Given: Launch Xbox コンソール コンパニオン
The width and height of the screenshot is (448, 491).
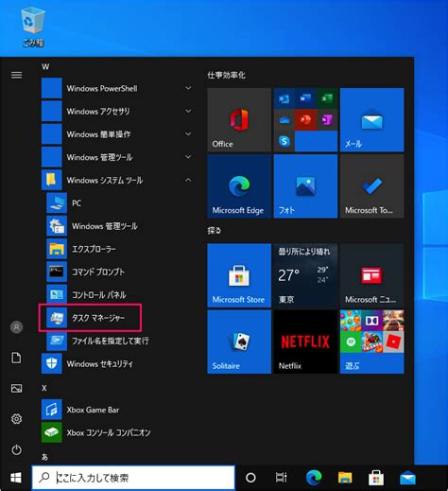Looking at the screenshot, I should tap(118, 432).
